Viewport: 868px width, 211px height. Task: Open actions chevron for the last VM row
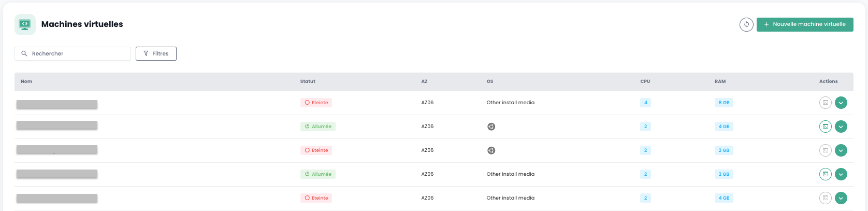pos(841,198)
